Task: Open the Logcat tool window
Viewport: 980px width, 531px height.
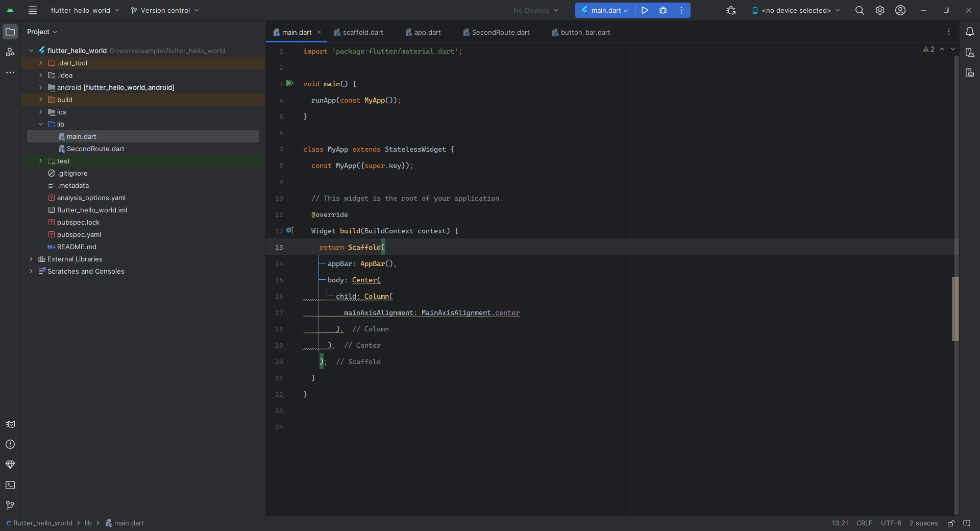Action: [x=10, y=424]
